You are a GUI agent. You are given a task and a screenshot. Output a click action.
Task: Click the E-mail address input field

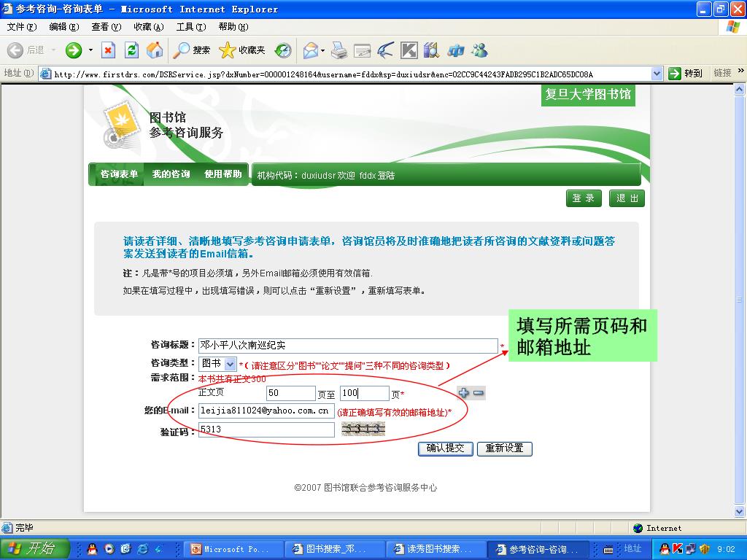266,411
